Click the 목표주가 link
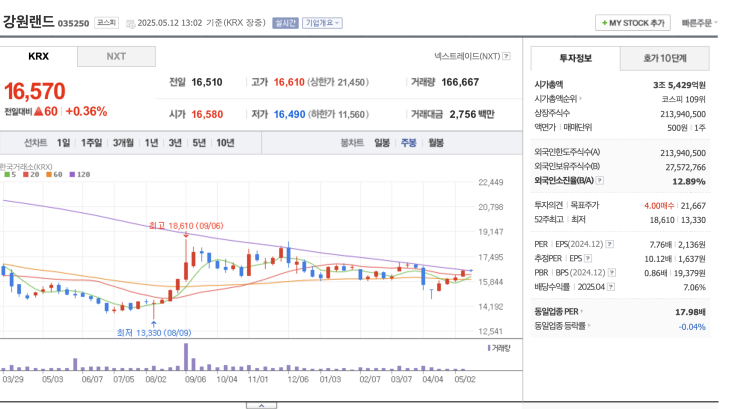This screenshot has height=409, width=743. [585, 205]
